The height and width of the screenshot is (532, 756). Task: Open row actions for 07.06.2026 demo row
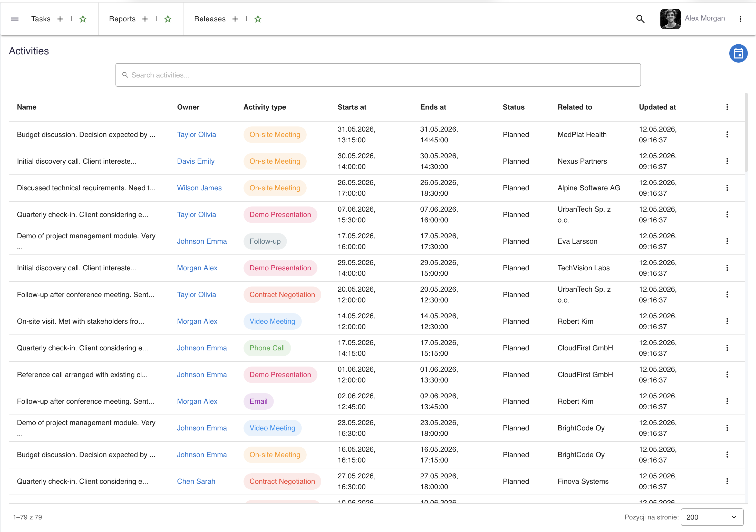pos(727,214)
